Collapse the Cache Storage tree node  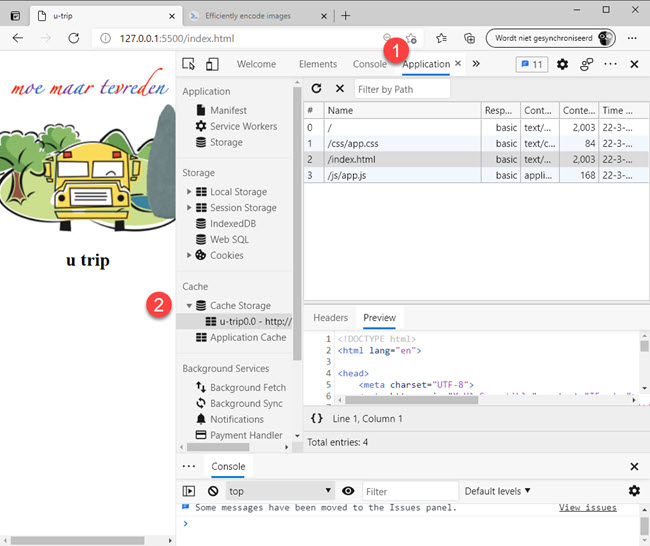(x=189, y=305)
